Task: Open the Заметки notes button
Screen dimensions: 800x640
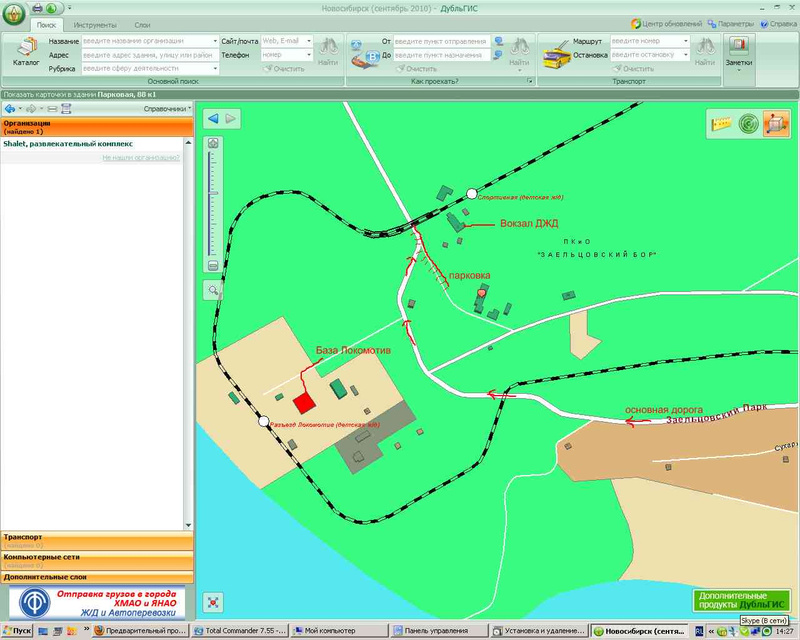Action: [739, 52]
